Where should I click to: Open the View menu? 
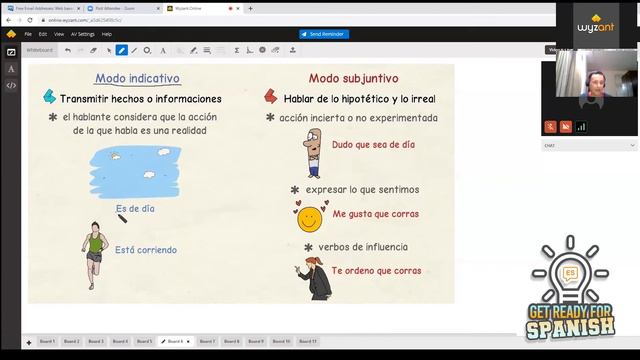click(59, 34)
